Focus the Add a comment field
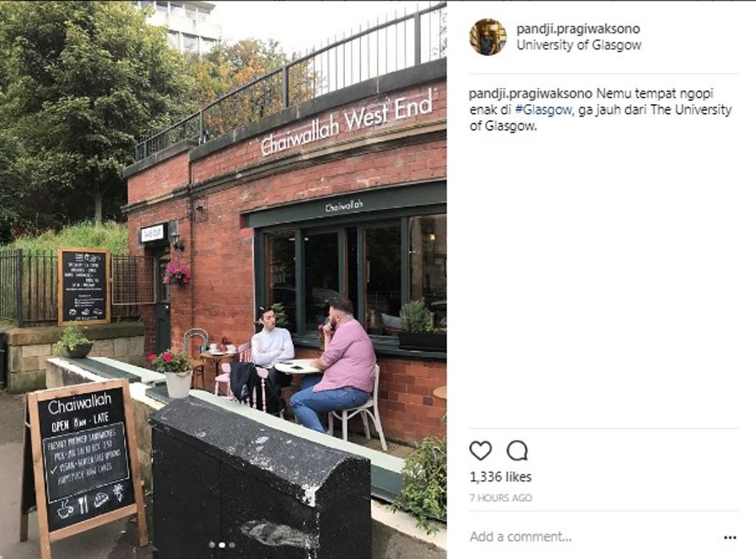This screenshot has height=559, width=756. coord(593,537)
